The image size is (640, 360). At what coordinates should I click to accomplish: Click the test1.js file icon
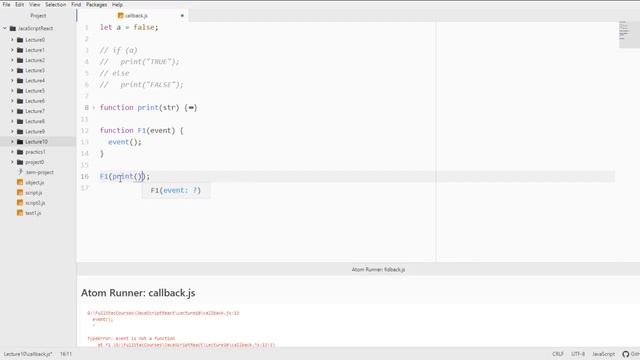pyautogui.click(x=20, y=213)
